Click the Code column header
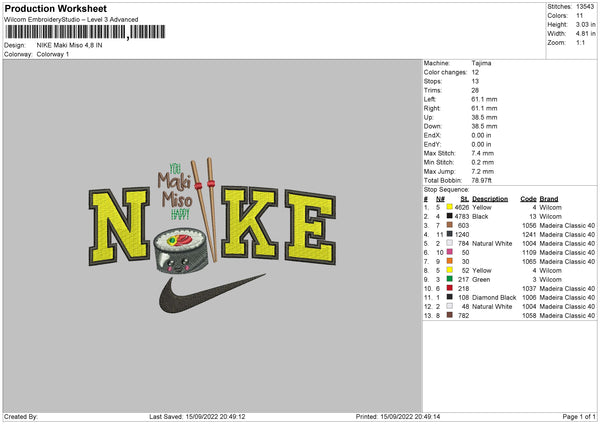 pos(528,199)
